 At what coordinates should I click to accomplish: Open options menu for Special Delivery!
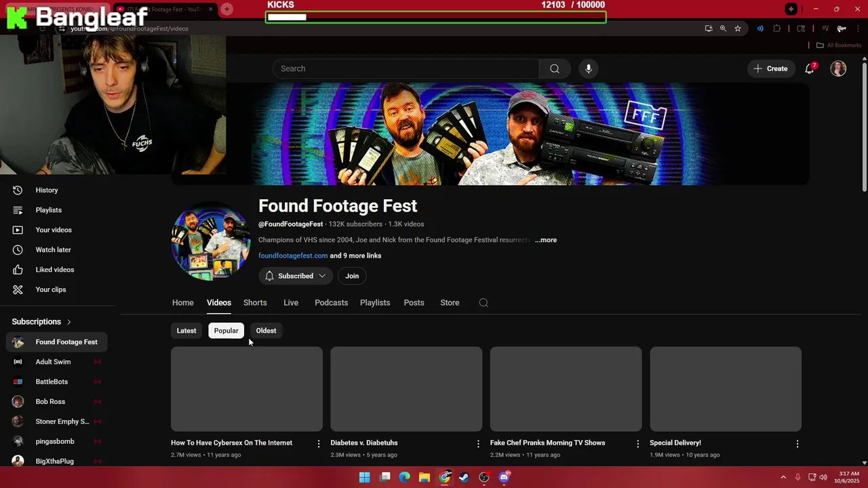coord(797,444)
